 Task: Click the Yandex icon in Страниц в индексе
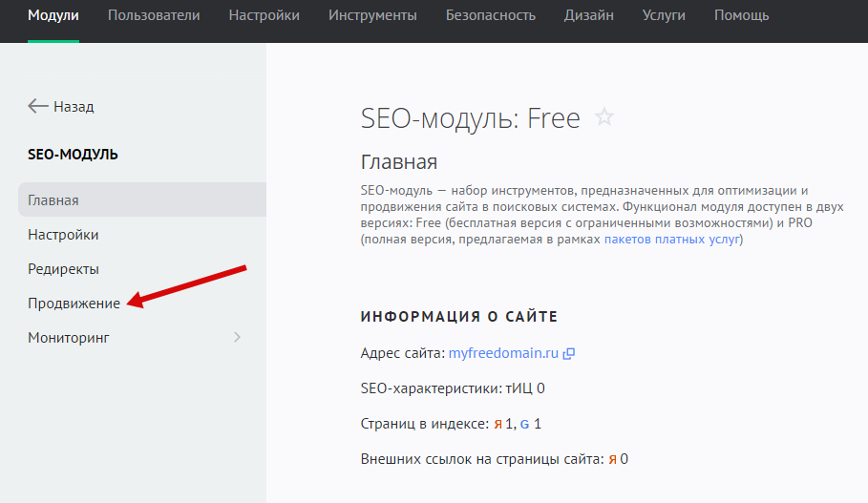click(x=498, y=424)
